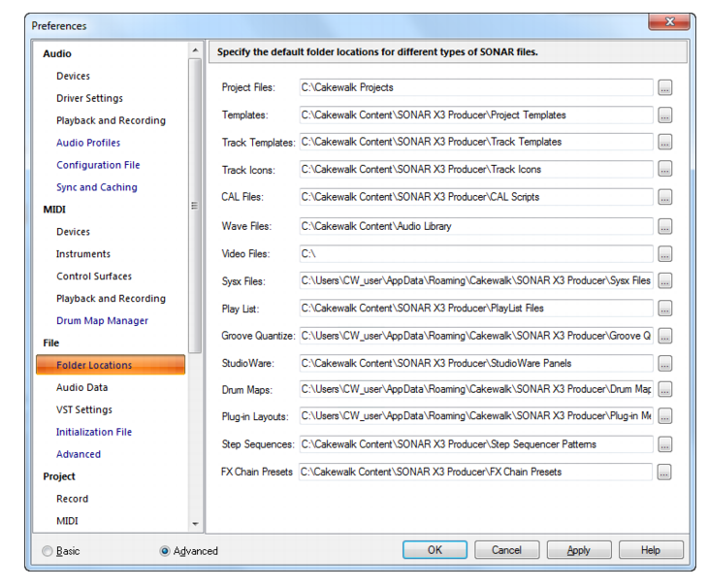Click the OK button

(x=434, y=550)
